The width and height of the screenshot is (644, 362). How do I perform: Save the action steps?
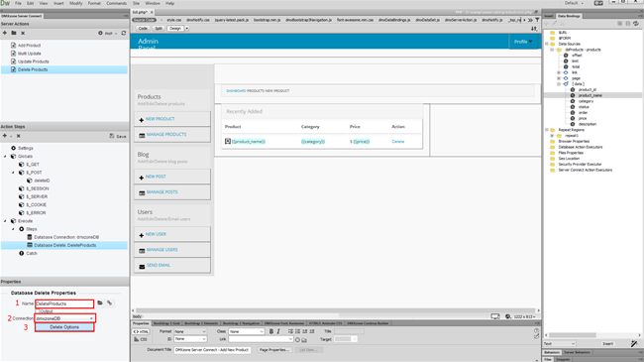(x=118, y=136)
